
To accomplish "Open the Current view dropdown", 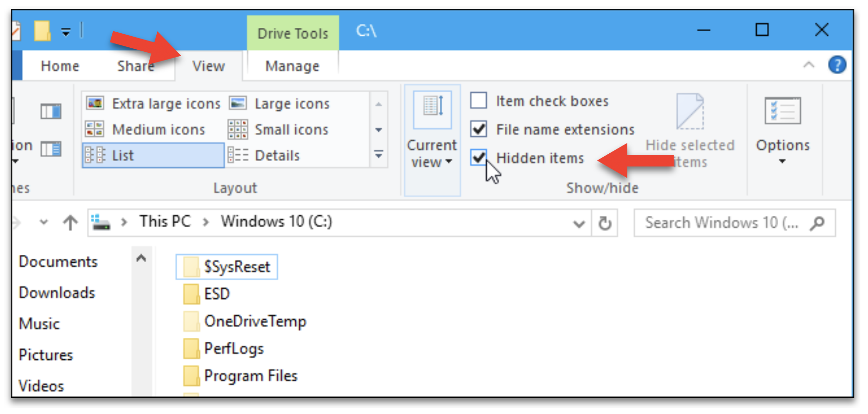I will pos(432,140).
